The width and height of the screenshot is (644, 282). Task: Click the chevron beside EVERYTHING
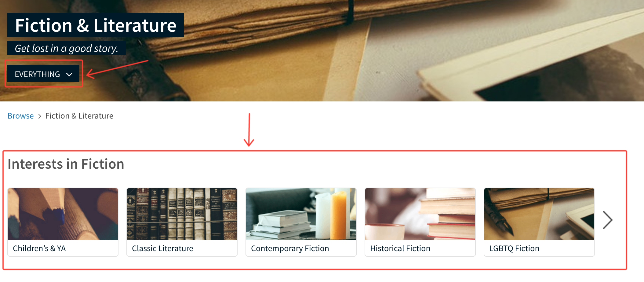[x=69, y=74]
